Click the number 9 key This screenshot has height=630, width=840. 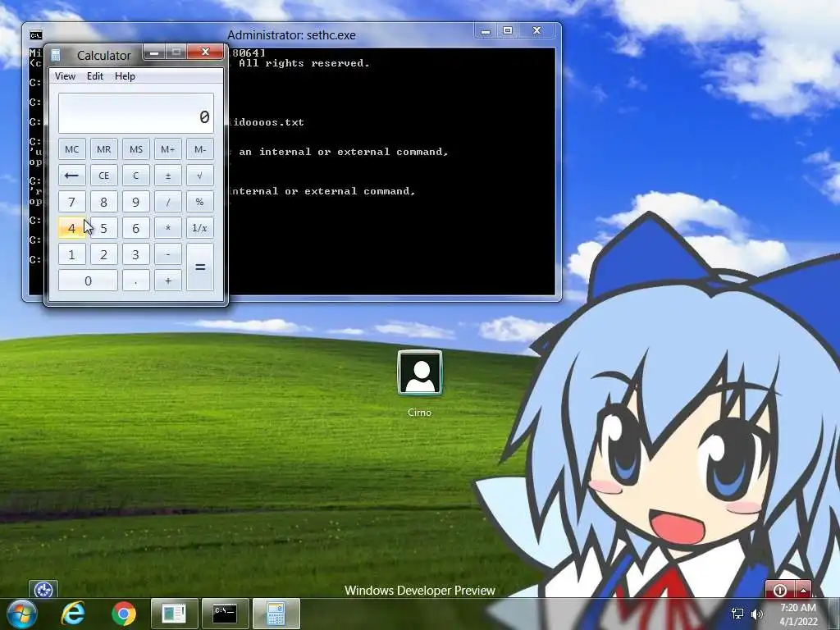pyautogui.click(x=135, y=202)
